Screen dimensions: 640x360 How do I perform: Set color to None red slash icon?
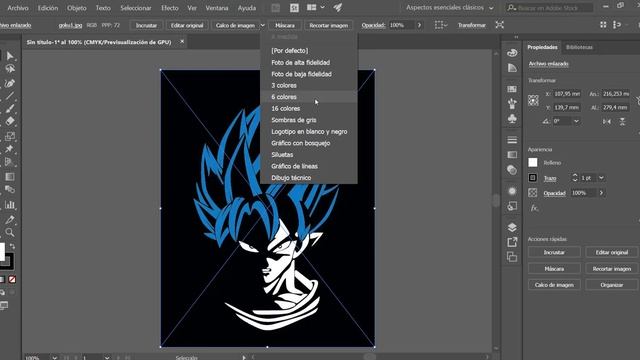[x=12, y=279]
